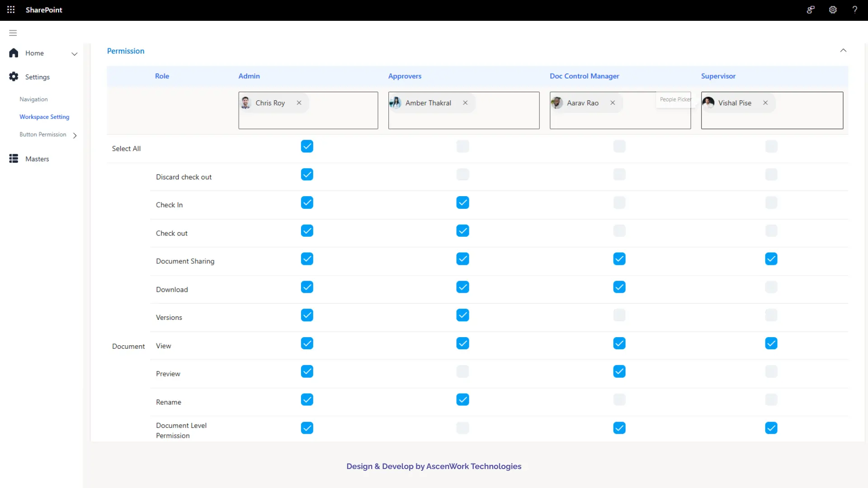Open the help question mark
The height and width of the screenshot is (488, 868).
[x=854, y=9]
